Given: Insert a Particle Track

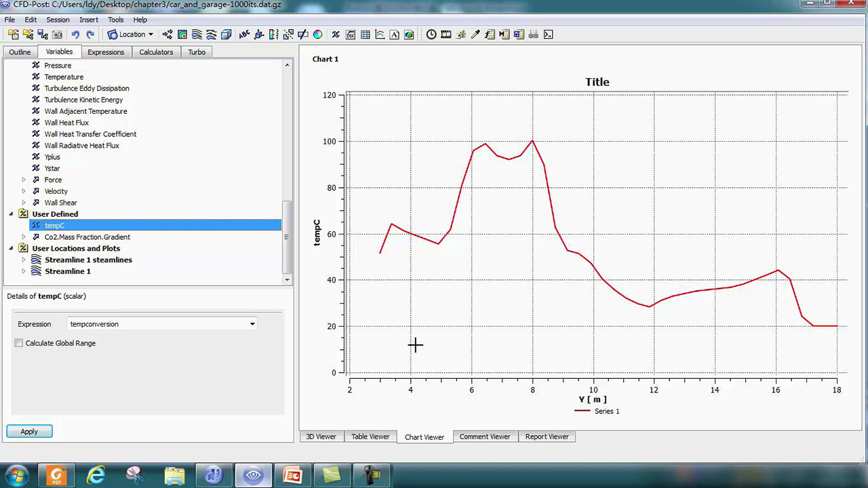Looking at the screenshot, I should pyautogui.click(x=212, y=35).
